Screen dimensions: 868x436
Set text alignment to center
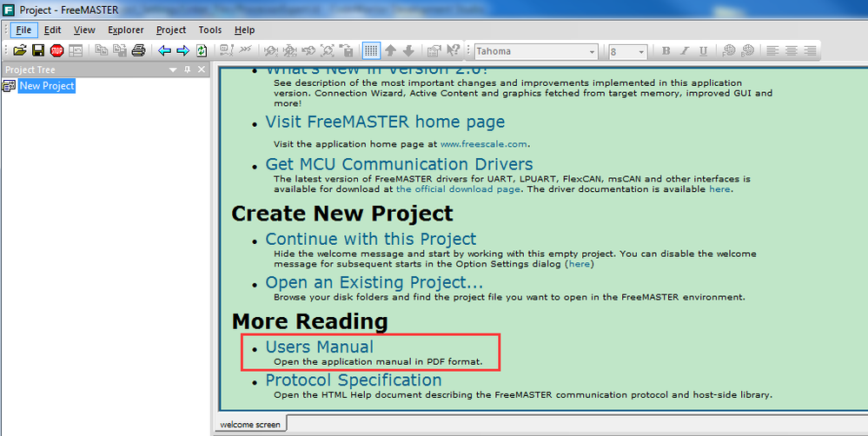(791, 51)
